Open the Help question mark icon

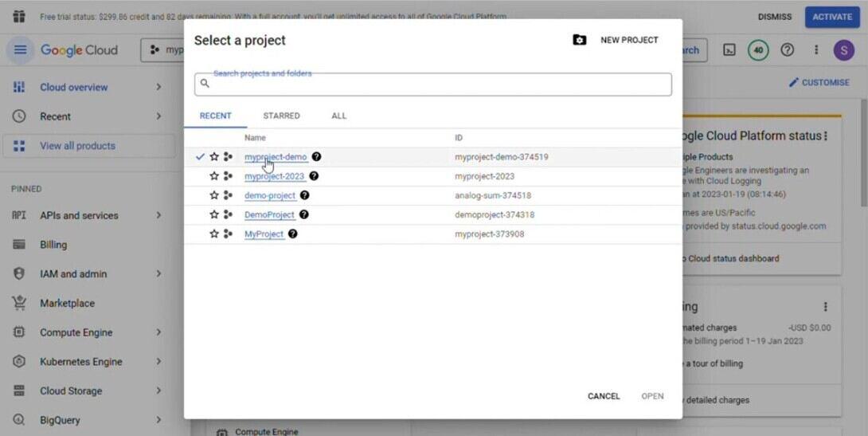(x=788, y=50)
